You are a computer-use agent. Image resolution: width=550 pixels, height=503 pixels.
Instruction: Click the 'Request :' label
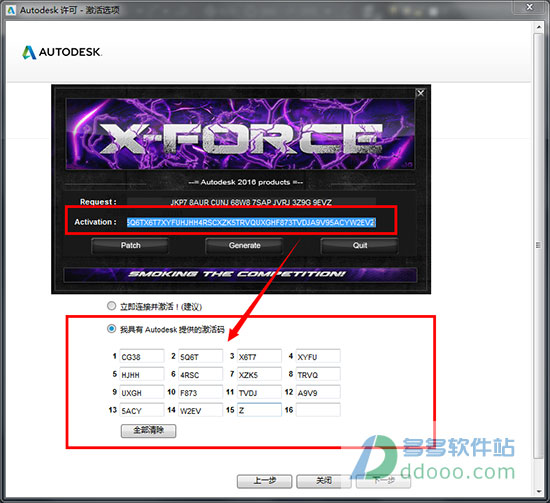pos(98,202)
